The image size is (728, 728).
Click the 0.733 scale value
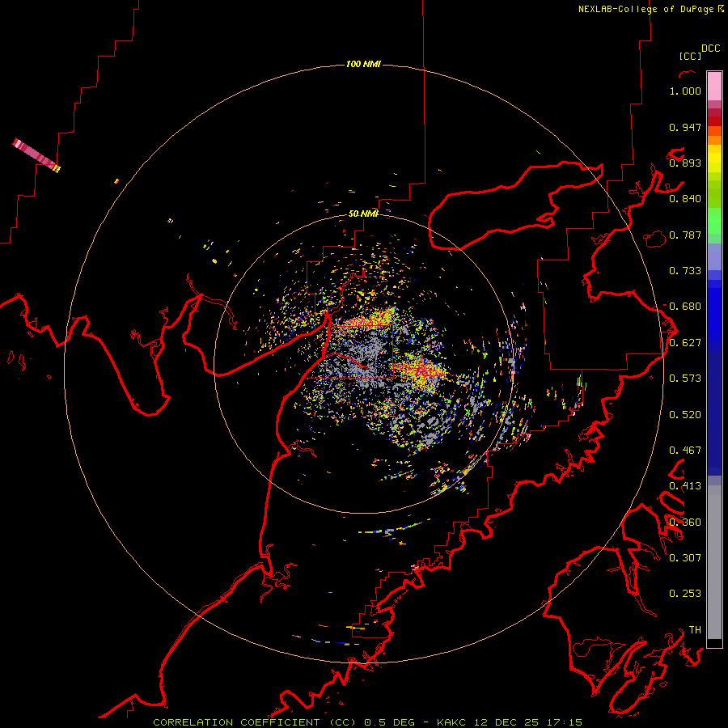(685, 271)
